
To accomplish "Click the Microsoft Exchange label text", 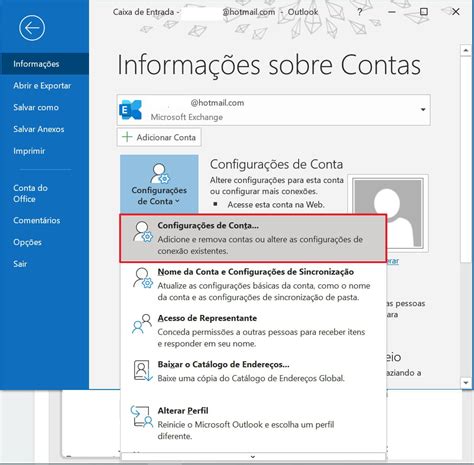I will point(187,117).
